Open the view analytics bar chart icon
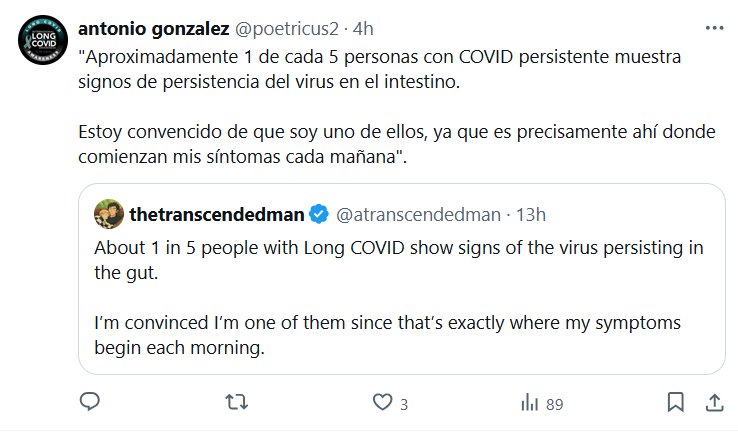The width and height of the screenshot is (738, 434). click(x=529, y=403)
